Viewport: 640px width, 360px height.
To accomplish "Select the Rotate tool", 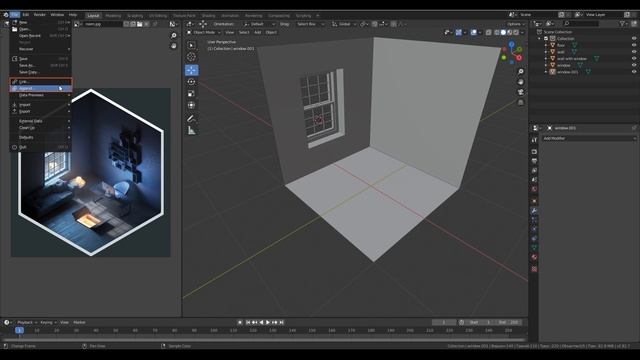I will tap(191, 82).
